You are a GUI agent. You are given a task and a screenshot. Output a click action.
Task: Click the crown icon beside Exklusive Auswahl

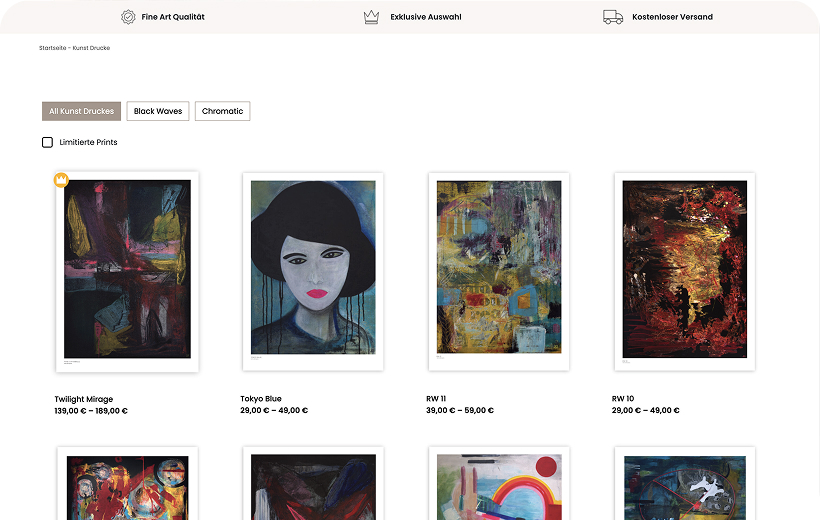(x=371, y=17)
